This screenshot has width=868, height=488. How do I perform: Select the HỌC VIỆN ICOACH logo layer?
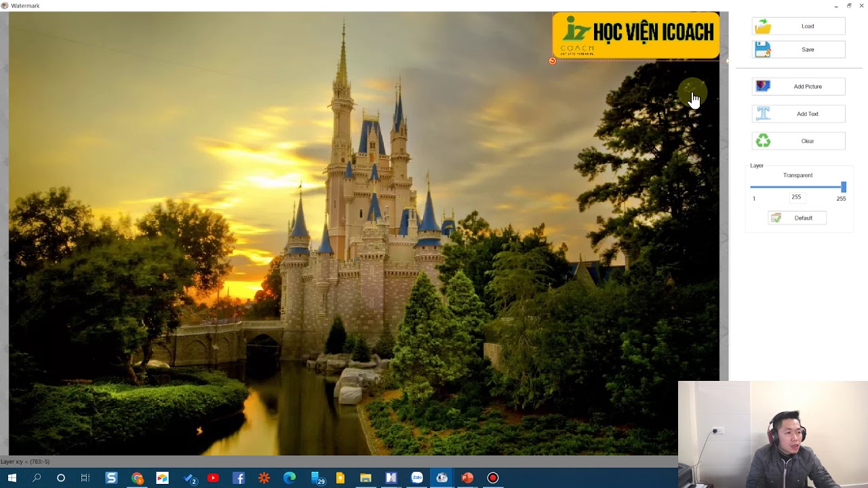pyautogui.click(x=635, y=35)
